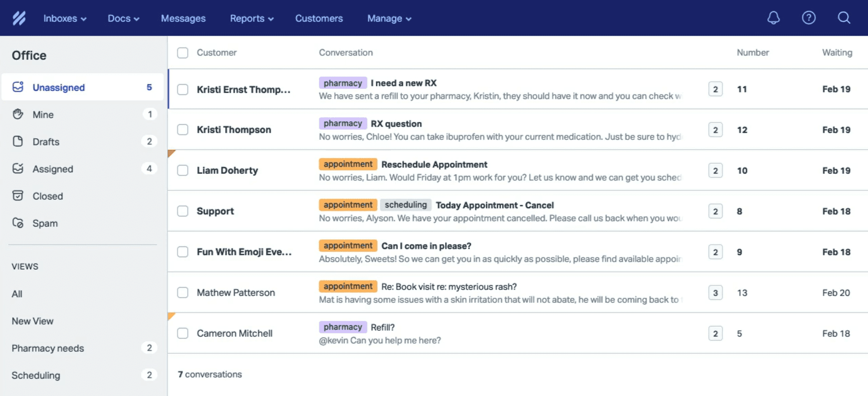Screen dimensions: 868x396
Task: Open the notifications bell
Action: click(x=773, y=18)
